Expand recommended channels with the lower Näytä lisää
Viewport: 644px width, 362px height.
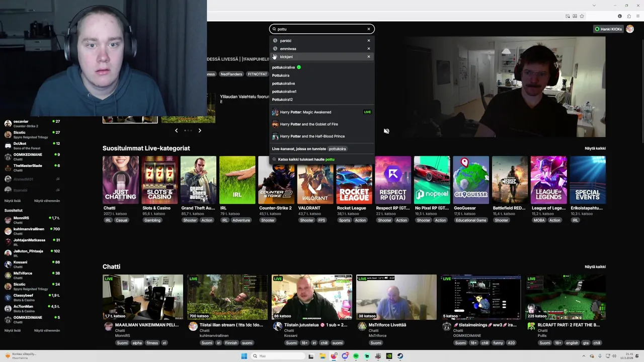(13, 330)
